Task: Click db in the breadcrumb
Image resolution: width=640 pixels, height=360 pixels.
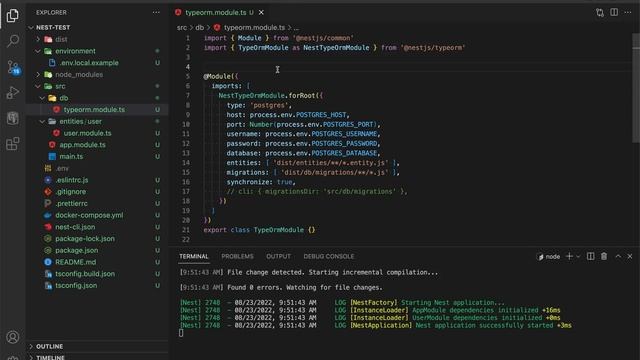Action: point(199,27)
